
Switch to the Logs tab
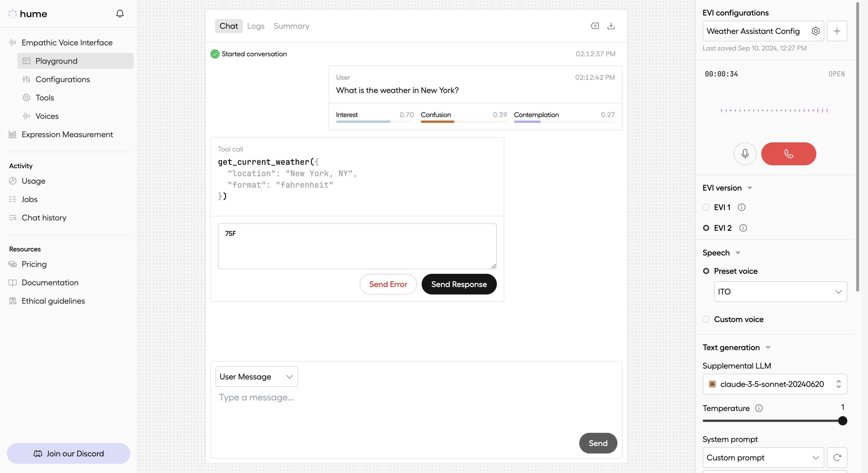tap(255, 26)
